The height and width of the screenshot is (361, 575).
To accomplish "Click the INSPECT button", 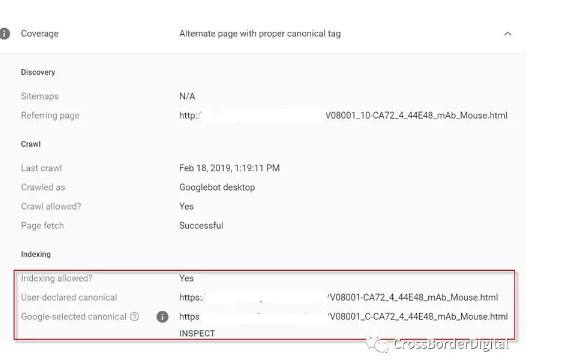I will (197, 333).
